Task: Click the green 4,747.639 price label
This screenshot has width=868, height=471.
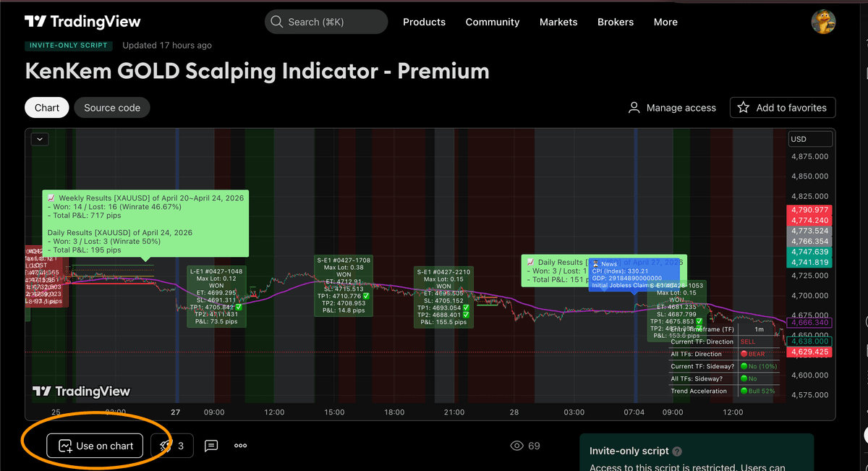Action: [809, 253]
